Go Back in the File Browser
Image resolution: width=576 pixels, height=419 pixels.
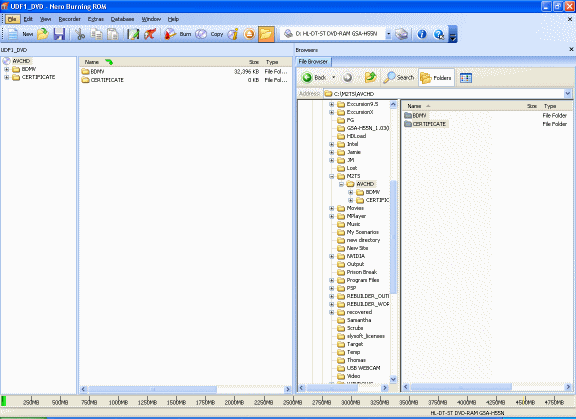point(314,77)
